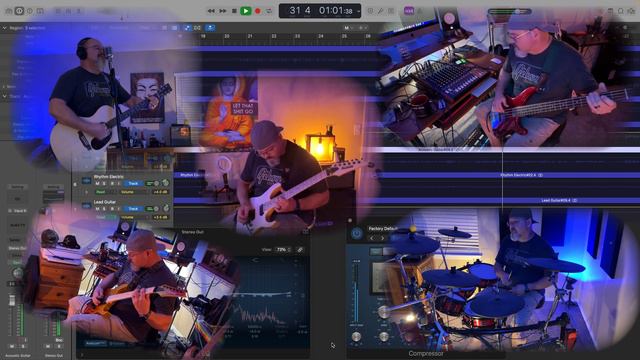Image resolution: width=640 pixels, height=360 pixels.
Task: Stop playback with the stop button
Action: tap(234, 11)
